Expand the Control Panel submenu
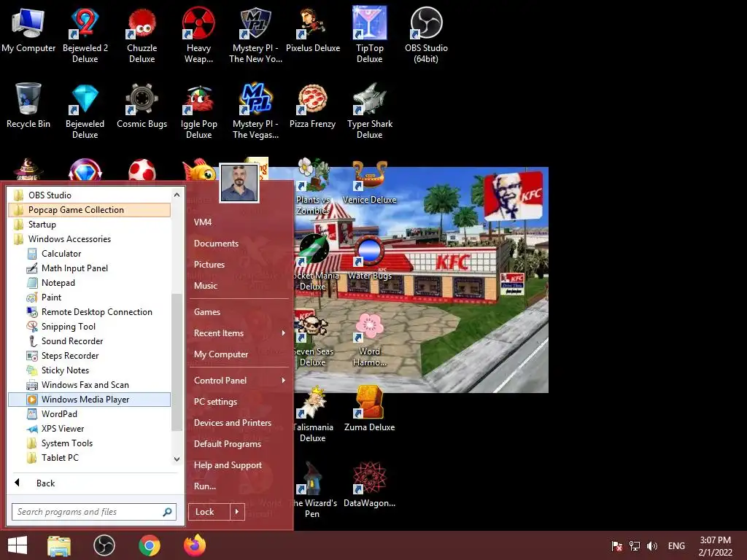 click(x=239, y=381)
